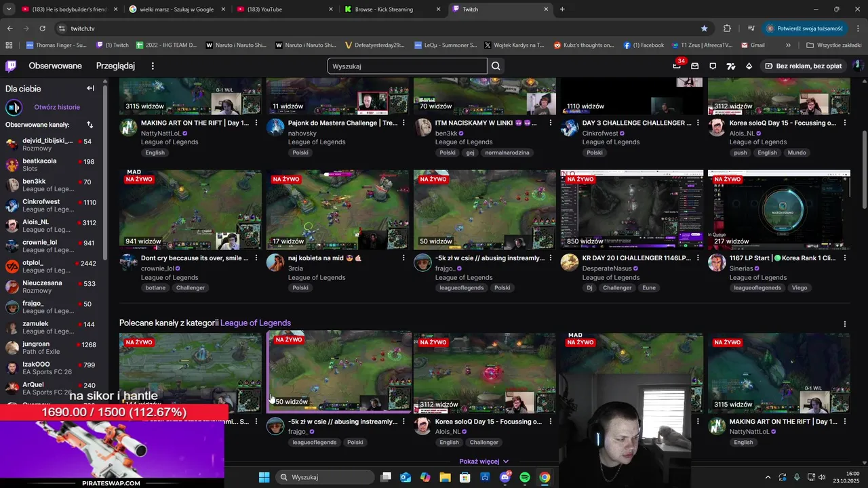Sort followed channels with arrows icon
Viewport: 868px width, 488px height.
[x=90, y=125]
